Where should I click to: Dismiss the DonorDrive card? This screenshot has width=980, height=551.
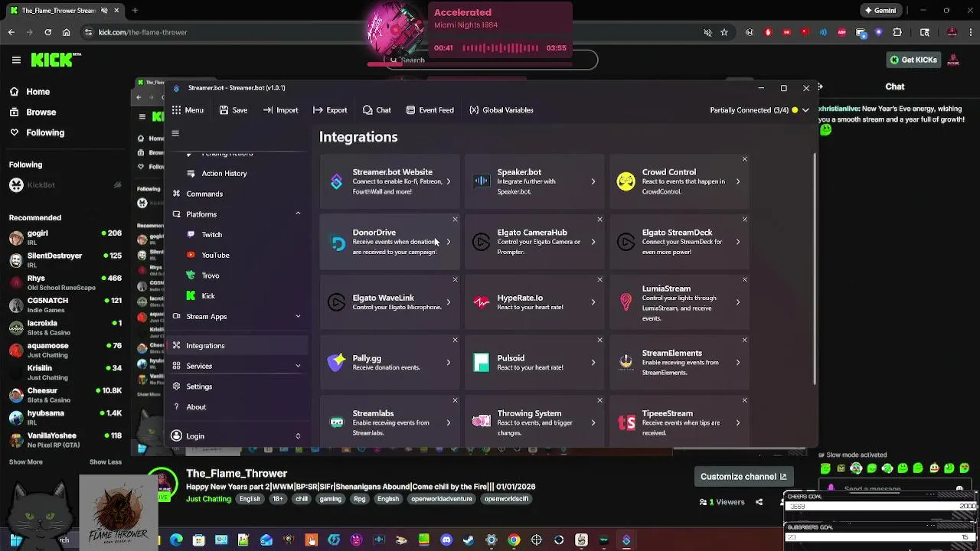455,220
